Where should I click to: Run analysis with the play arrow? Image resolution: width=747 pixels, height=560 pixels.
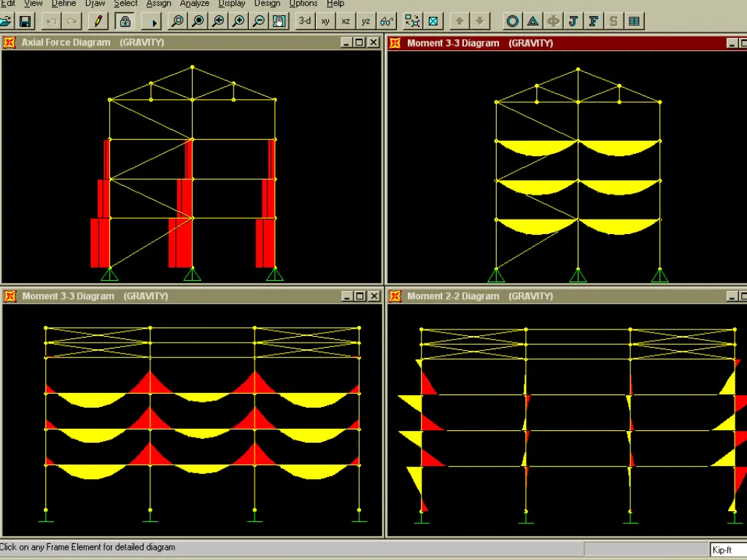coord(152,21)
